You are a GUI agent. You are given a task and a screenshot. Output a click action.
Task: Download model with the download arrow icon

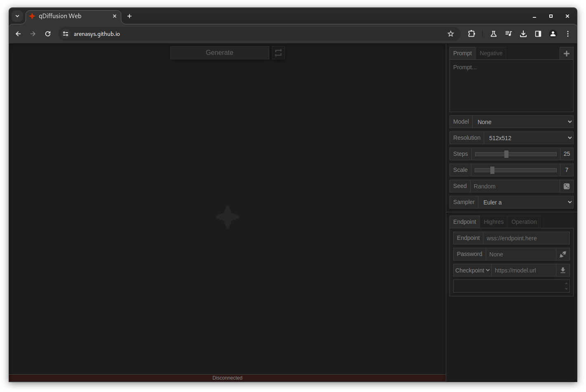pos(563,270)
